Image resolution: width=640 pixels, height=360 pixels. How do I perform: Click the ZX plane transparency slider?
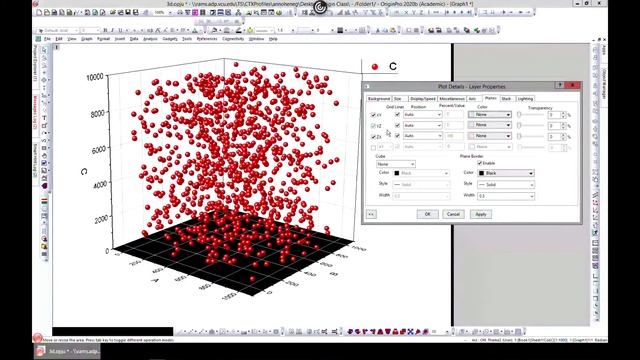[x=531, y=136]
